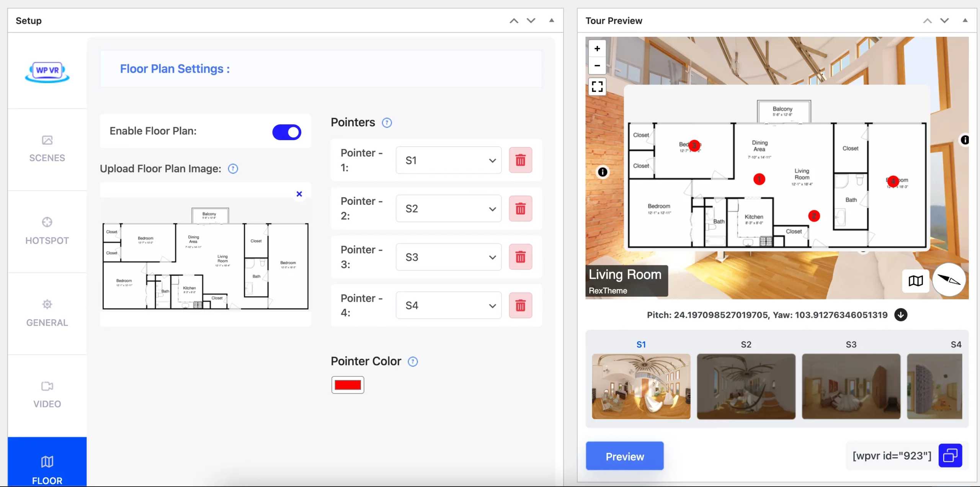Click S1 tab in tour preview
Screen dimensions: 980x487
641,344
